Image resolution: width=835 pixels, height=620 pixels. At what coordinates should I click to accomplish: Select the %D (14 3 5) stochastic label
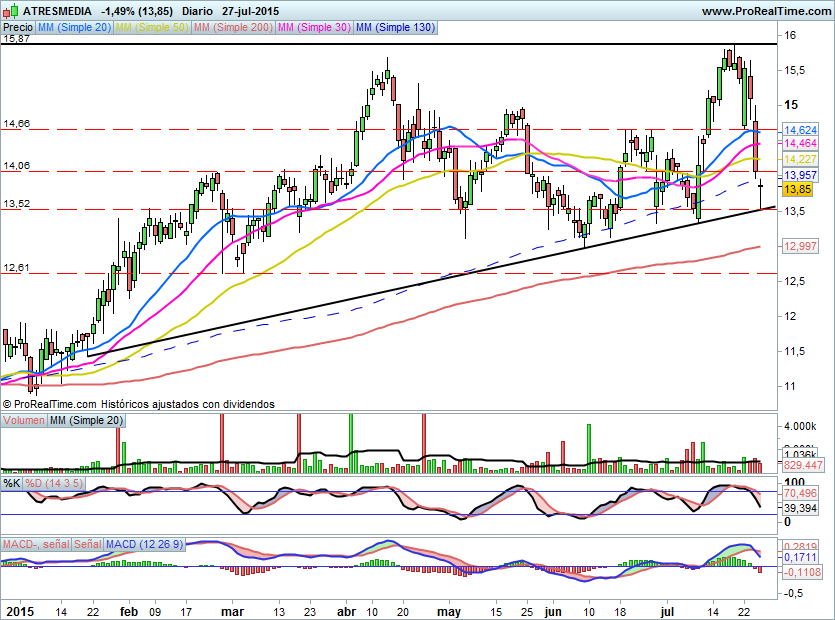click(x=54, y=484)
